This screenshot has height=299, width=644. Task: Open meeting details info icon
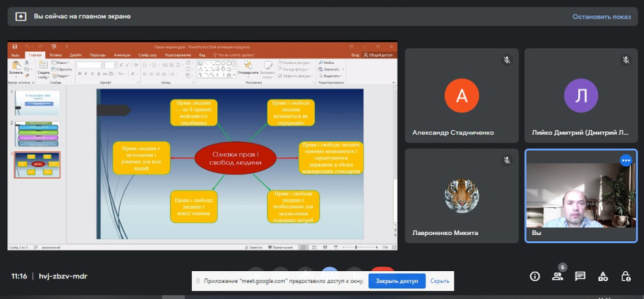tap(534, 276)
